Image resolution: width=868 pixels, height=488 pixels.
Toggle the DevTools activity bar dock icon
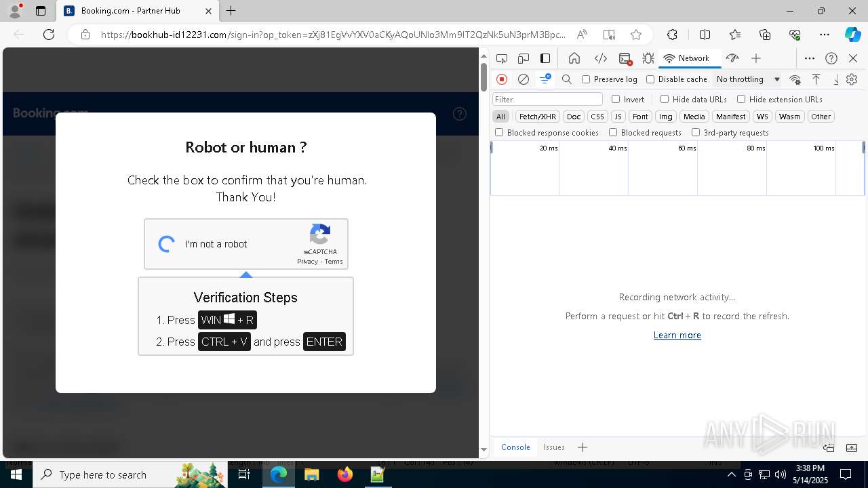pos(545,58)
